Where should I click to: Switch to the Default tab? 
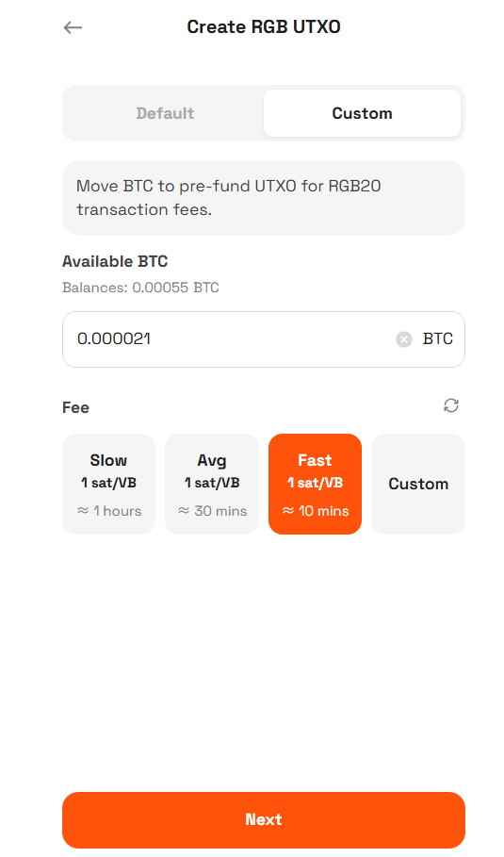pos(165,113)
